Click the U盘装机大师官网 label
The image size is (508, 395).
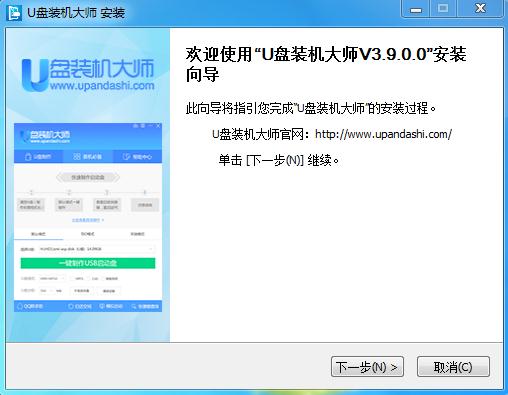click(262, 134)
